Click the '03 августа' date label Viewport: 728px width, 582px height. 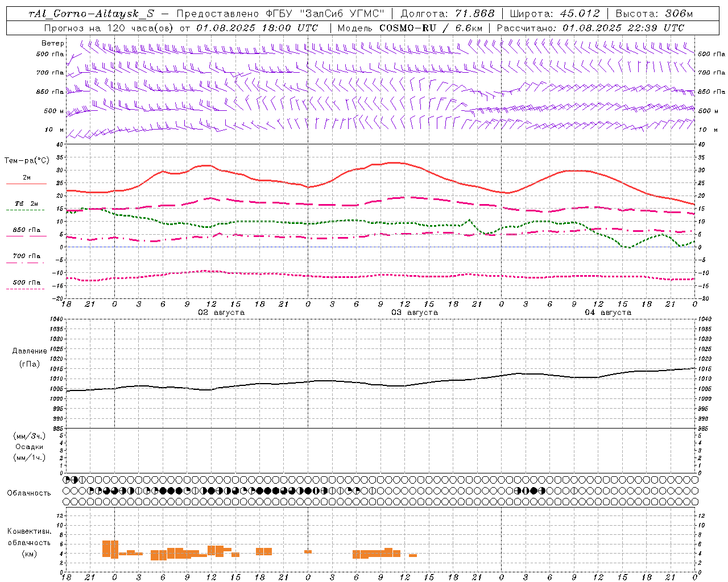[415, 313]
